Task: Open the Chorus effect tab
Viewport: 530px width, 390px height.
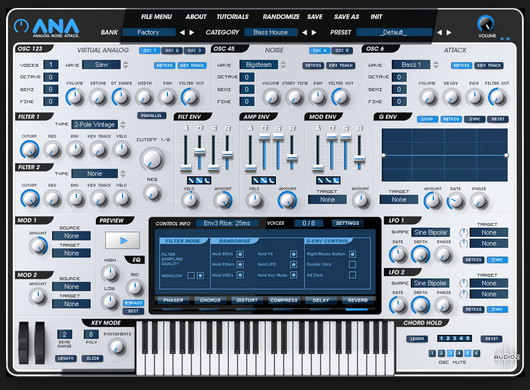Action: [x=210, y=300]
